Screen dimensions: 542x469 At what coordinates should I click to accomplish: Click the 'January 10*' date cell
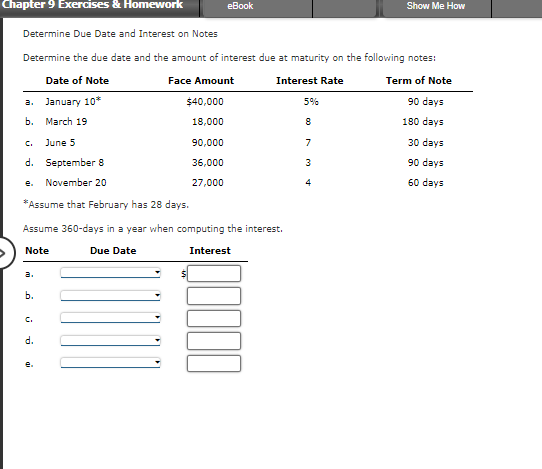(x=73, y=102)
